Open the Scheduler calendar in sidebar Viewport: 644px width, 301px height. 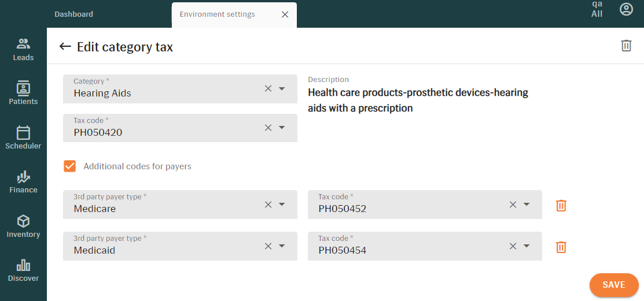pyautogui.click(x=23, y=138)
